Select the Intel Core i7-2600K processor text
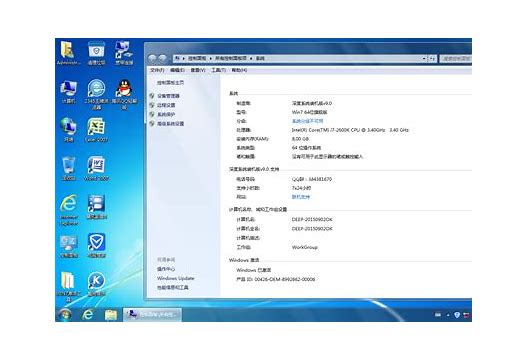This screenshot has height=360, width=528. 350,130
